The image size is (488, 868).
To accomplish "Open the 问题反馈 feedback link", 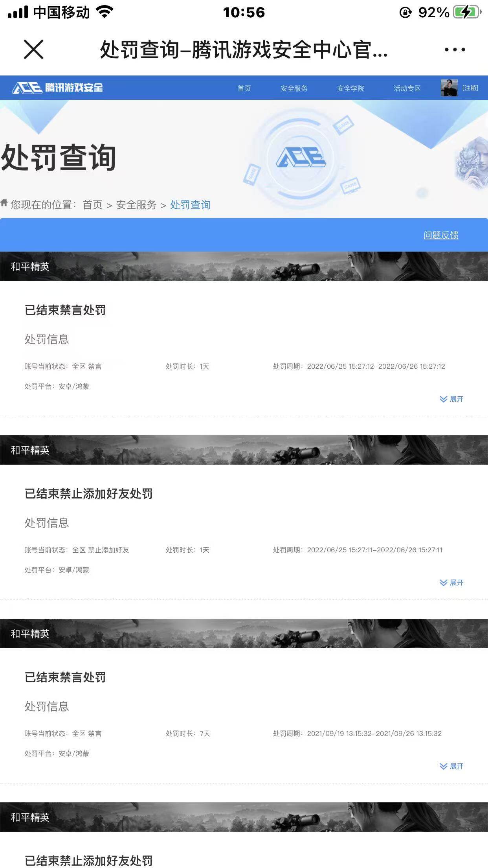I will coord(441,235).
